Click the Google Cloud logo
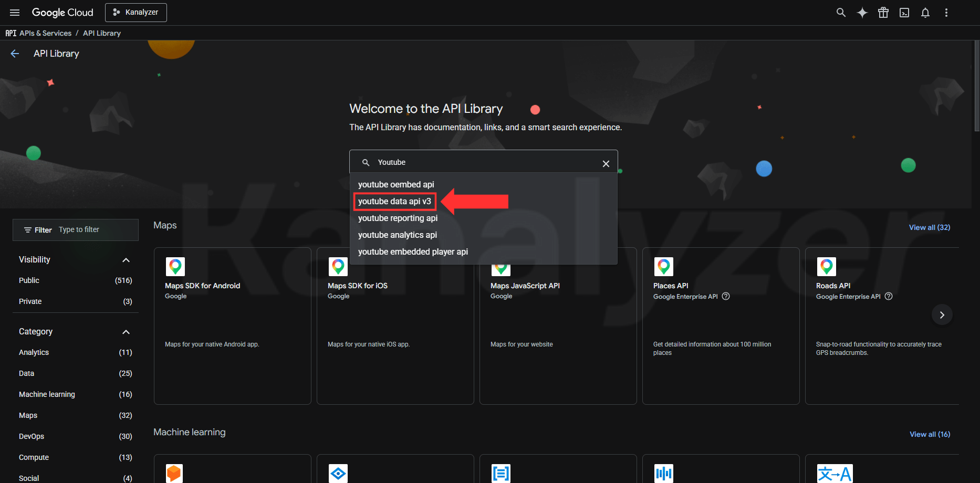The image size is (980, 483). pos(62,13)
